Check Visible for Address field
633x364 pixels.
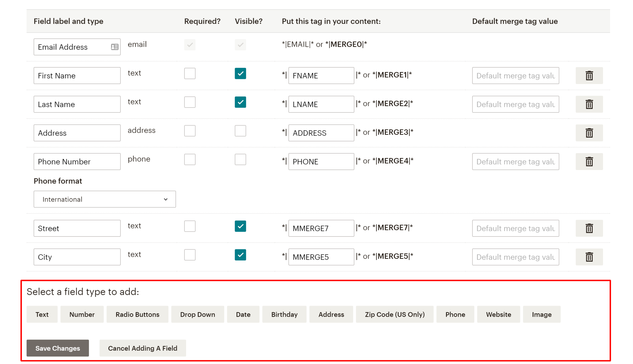(x=240, y=131)
